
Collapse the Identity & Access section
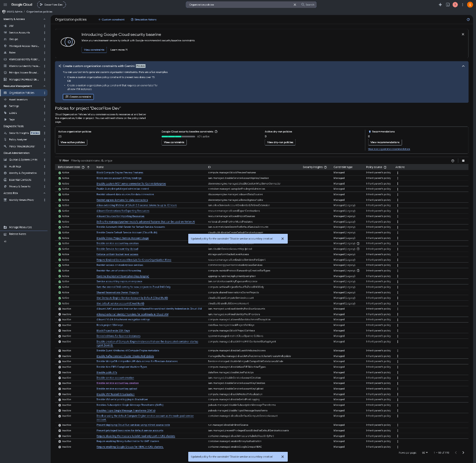[x=44, y=19]
